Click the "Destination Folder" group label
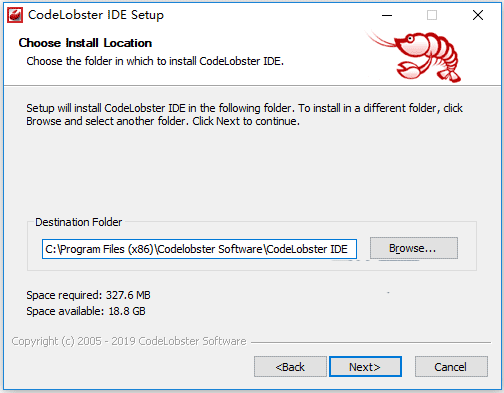The height and width of the screenshot is (393, 504). pos(79,222)
